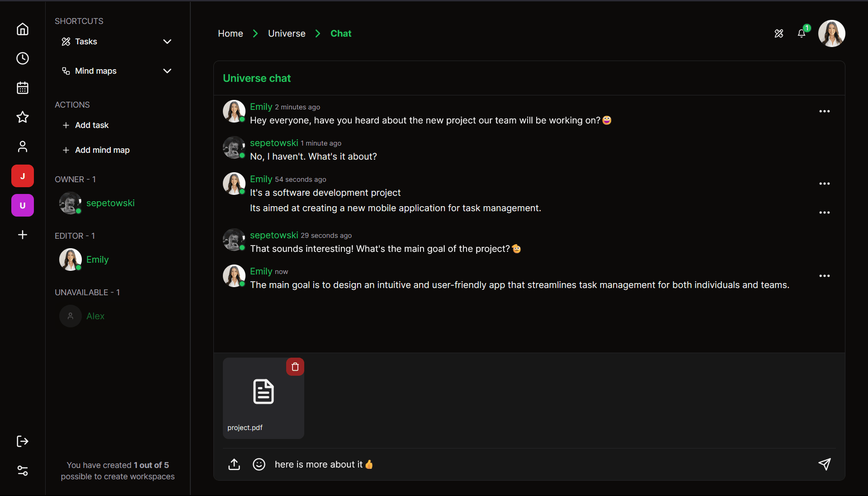868x496 pixels.
Task: Open the home icon in sidebar
Action: click(x=23, y=29)
